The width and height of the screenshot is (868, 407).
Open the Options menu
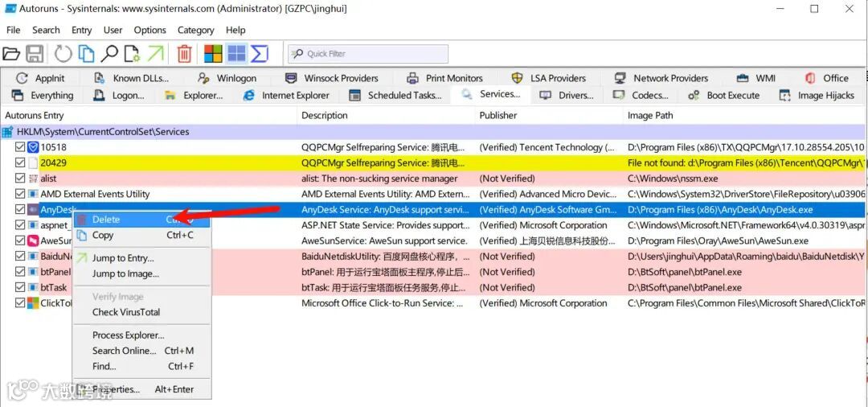pyautogui.click(x=150, y=30)
